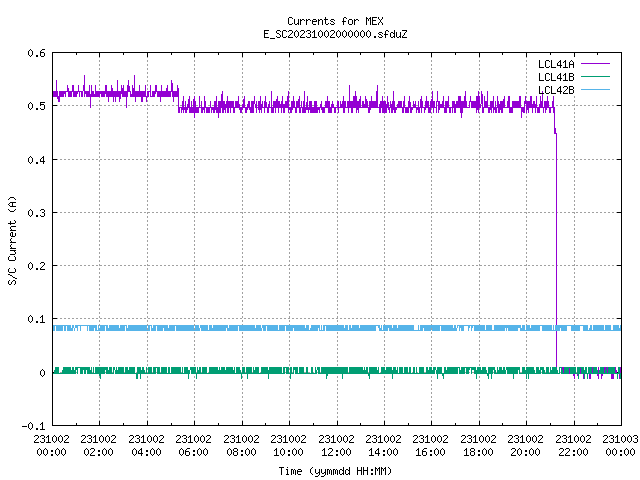Click the 231002 20:00 time tick label
The image size is (640, 480).
click(525, 446)
